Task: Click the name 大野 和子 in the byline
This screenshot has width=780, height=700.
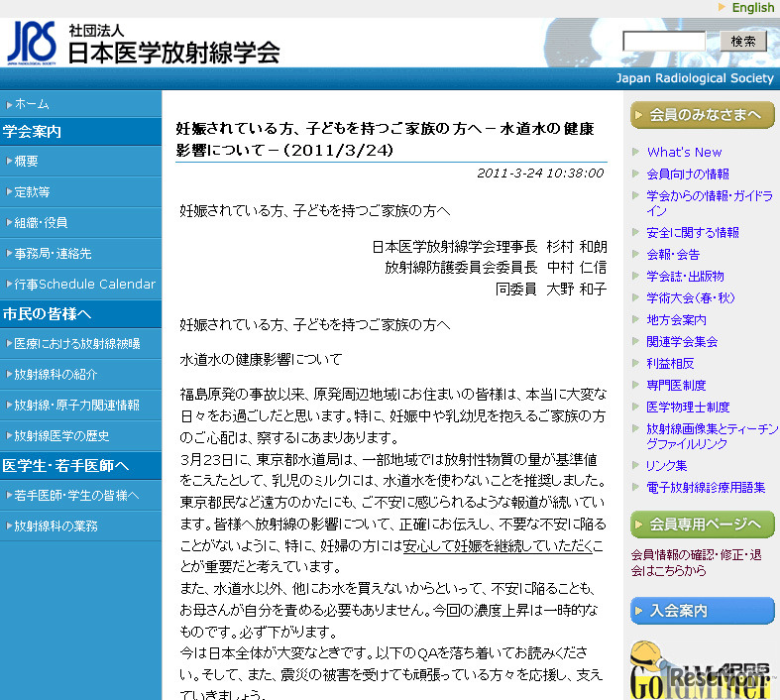Action: click(577, 290)
